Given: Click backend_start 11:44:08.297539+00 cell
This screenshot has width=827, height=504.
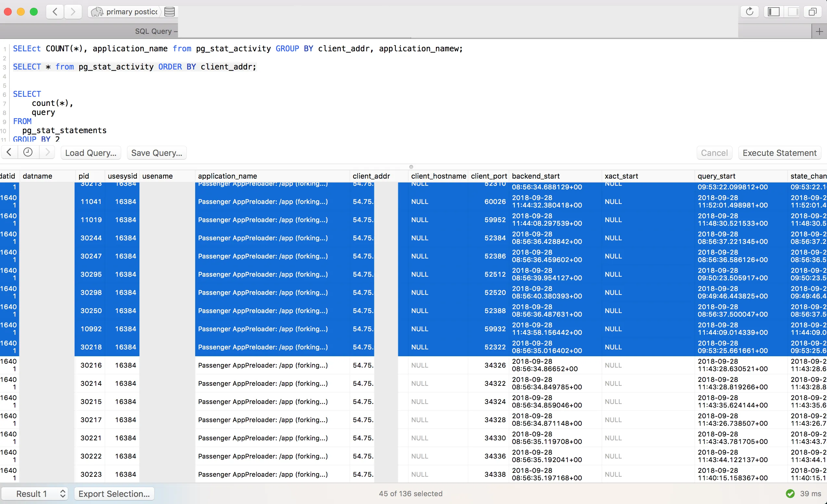Looking at the screenshot, I should tap(556, 220).
